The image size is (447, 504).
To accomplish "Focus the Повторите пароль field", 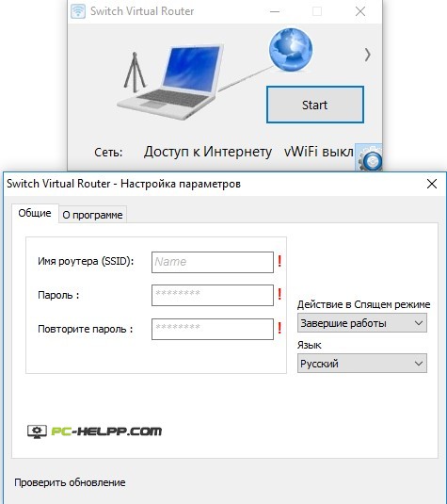I will tap(213, 329).
